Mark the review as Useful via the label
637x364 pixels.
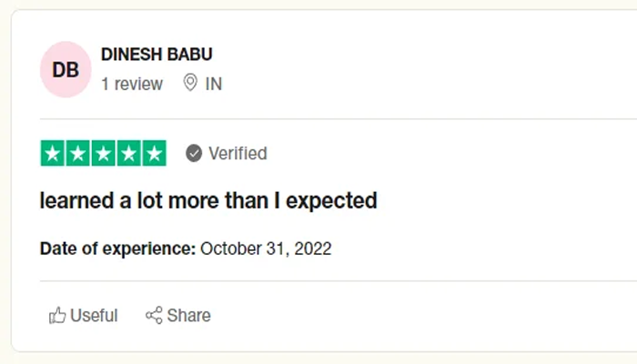[94, 316]
